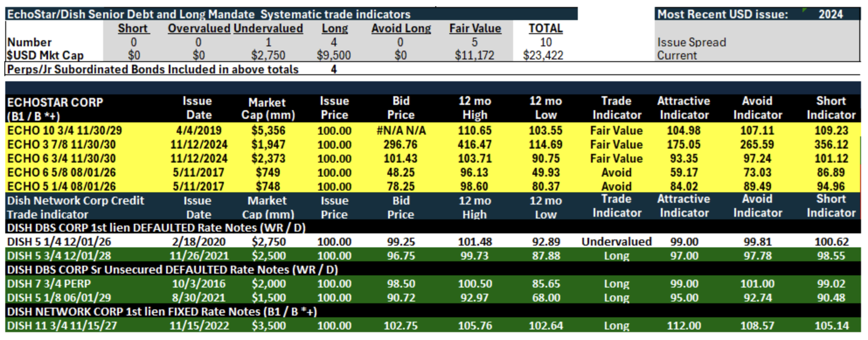Click the DISH 7 3/4 PERP bond name
Viewport: 868px width, 340px height.
pyautogui.click(x=49, y=283)
